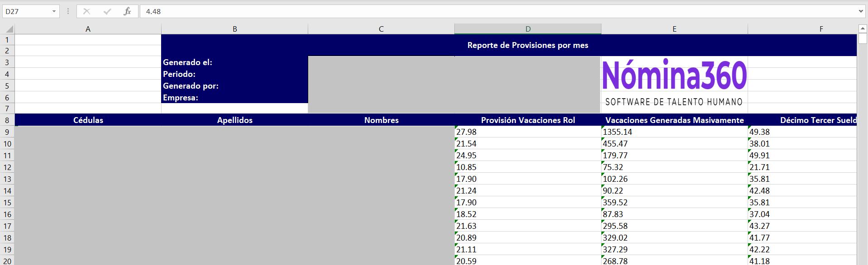This screenshot has width=868, height=265.
Task: Select column C header
Action: click(x=381, y=29)
